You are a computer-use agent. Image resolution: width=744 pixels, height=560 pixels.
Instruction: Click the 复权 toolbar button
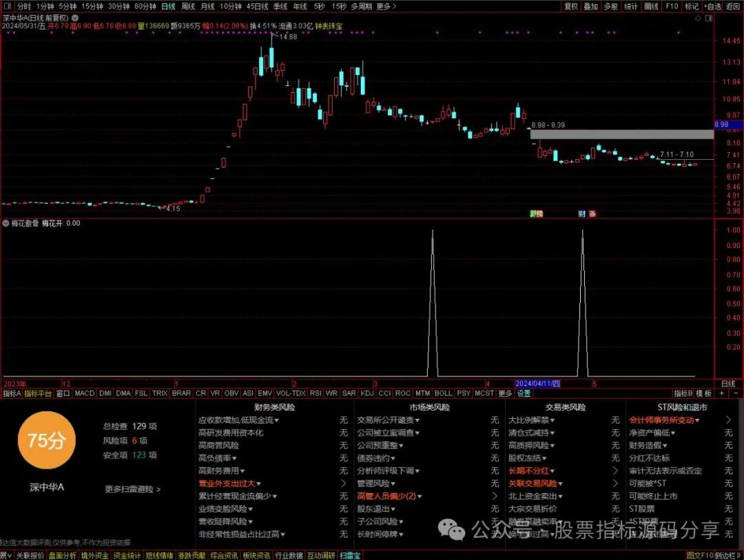pos(571,6)
